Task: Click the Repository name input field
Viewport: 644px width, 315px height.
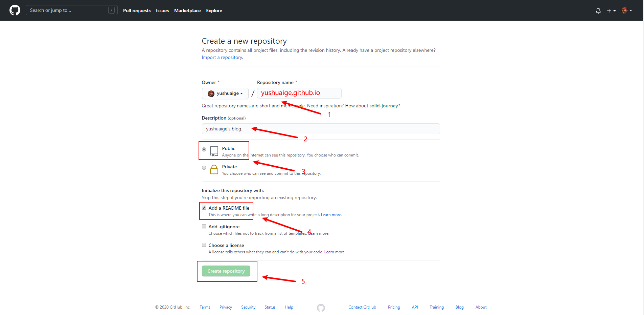Action: (299, 93)
